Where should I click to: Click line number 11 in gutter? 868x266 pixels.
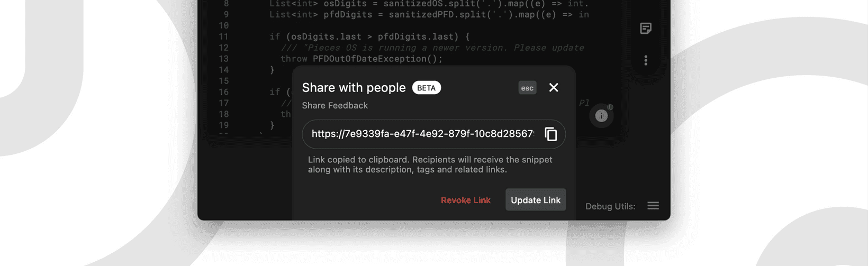click(223, 36)
